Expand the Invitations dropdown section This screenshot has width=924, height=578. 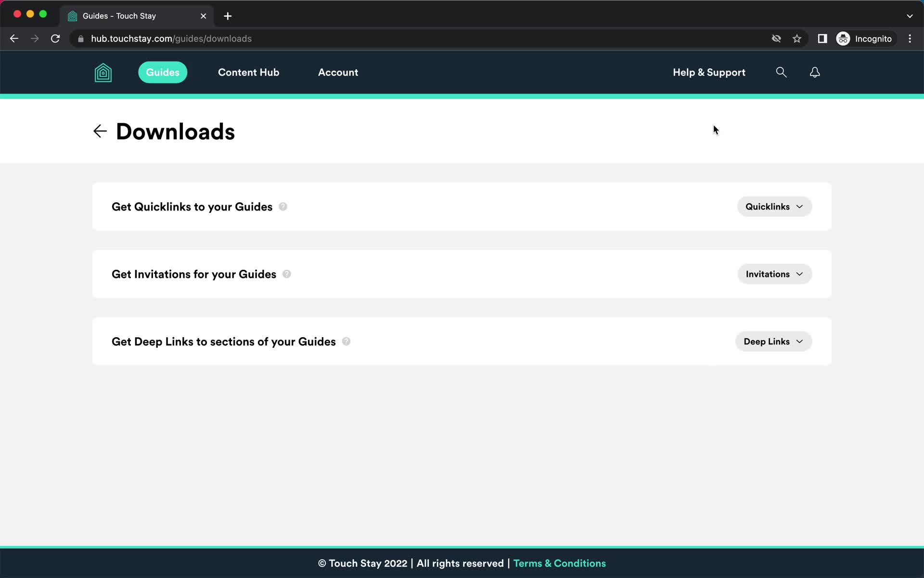coord(774,274)
